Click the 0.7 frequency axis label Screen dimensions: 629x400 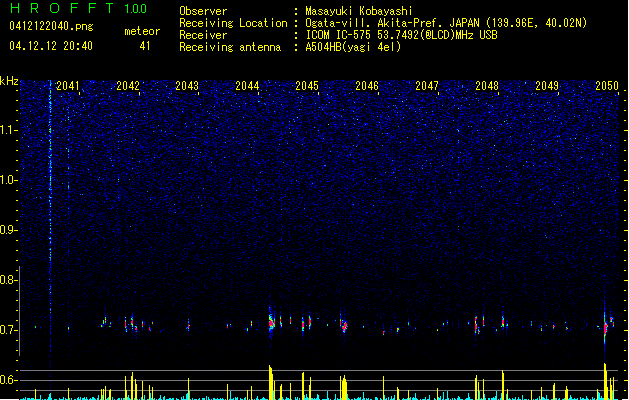point(8,330)
